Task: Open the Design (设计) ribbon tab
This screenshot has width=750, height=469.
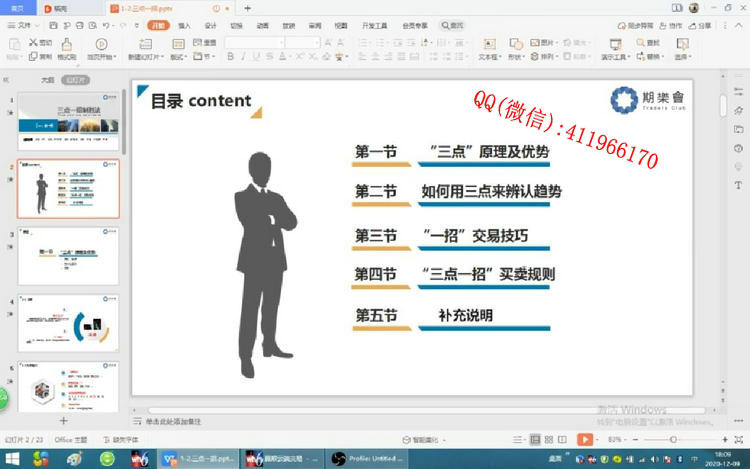Action: coord(210,25)
